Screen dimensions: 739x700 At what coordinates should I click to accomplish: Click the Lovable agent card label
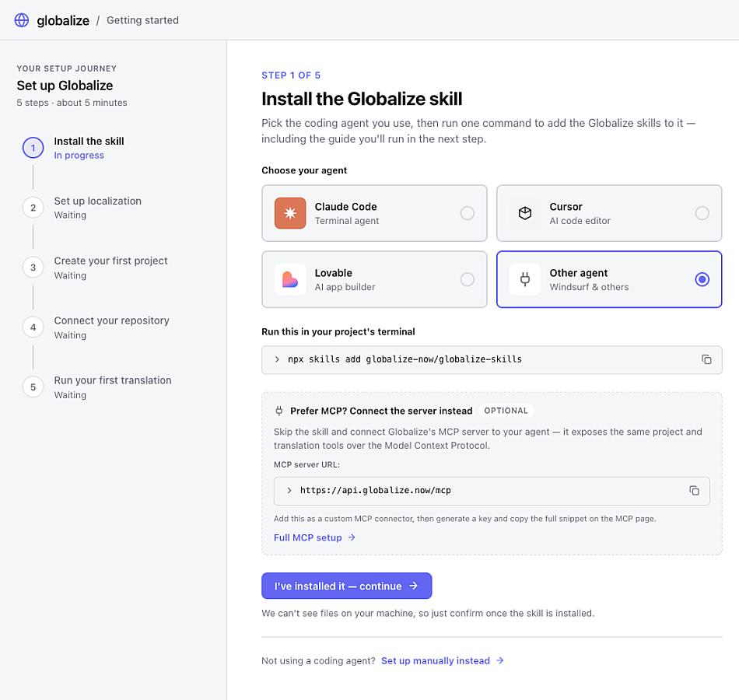334,273
